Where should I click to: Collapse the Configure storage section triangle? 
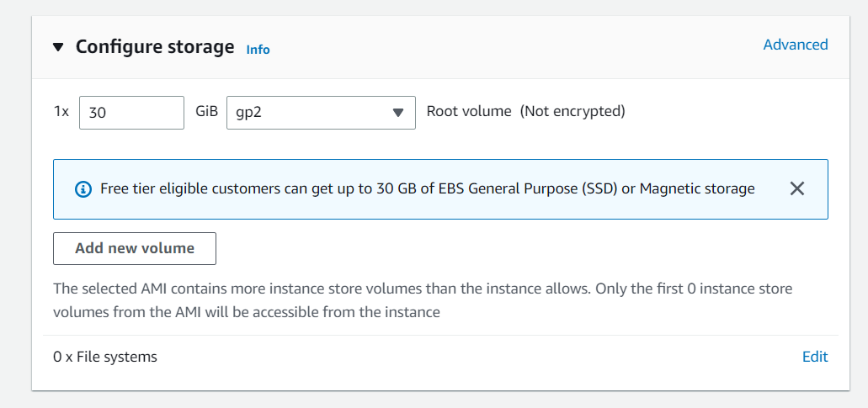[x=58, y=47]
